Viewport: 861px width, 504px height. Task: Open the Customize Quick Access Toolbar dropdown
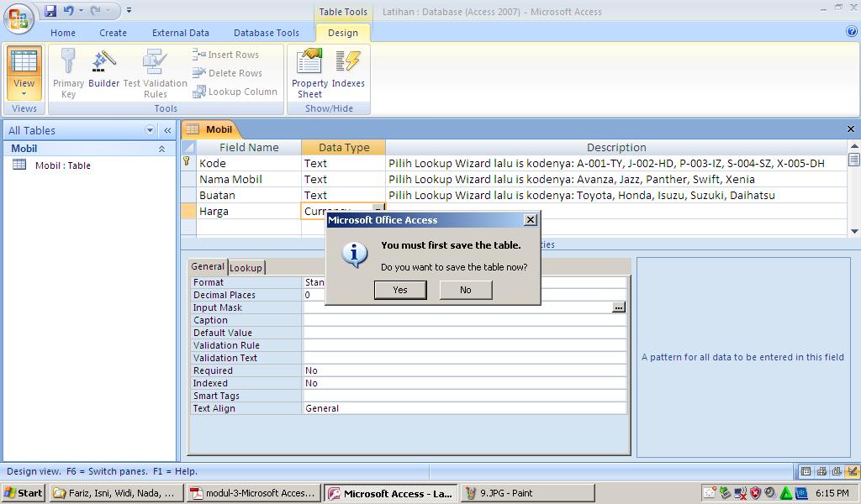[x=129, y=10]
